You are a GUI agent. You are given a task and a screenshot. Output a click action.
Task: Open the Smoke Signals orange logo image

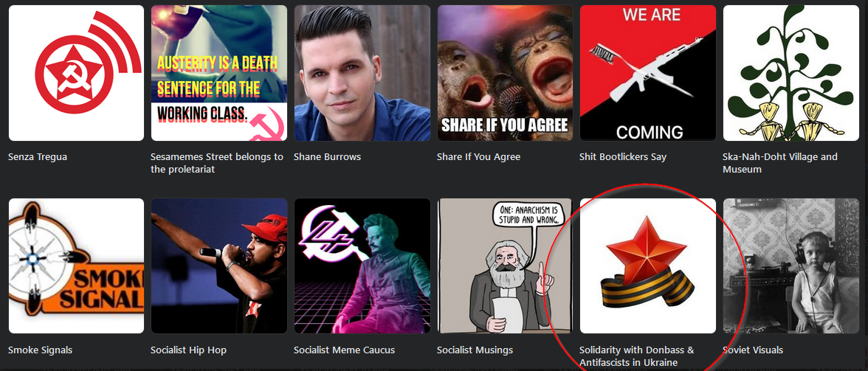point(77,266)
